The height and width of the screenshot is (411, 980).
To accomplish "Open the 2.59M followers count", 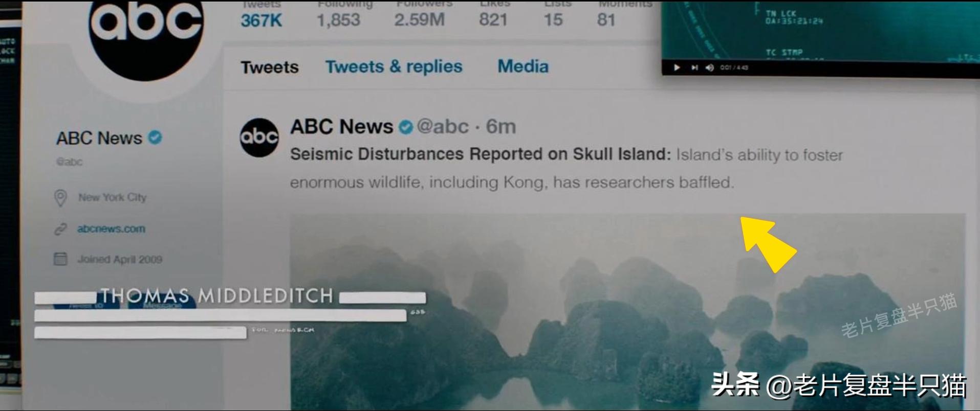I will coord(419,20).
